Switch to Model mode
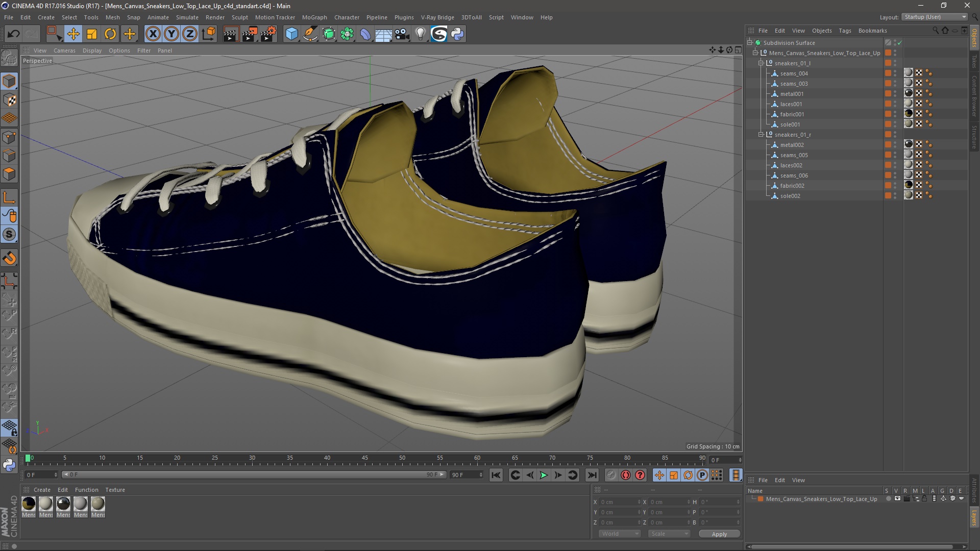 pyautogui.click(x=9, y=81)
